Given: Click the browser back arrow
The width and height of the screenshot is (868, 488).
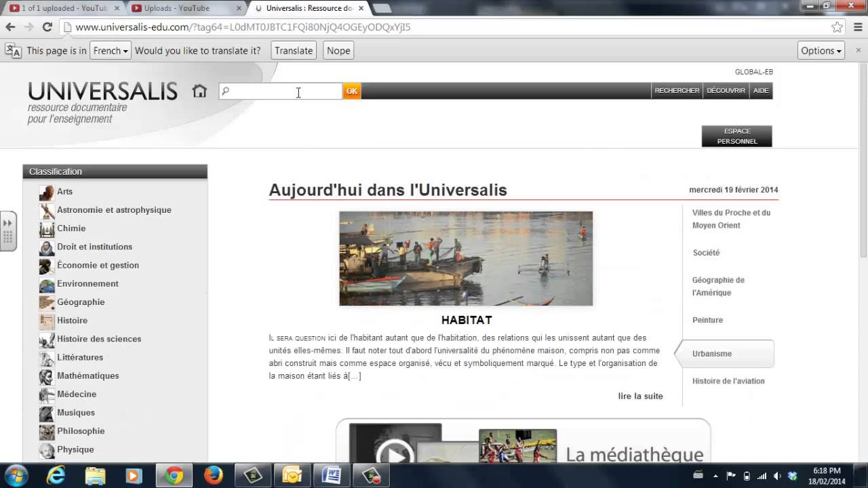Looking at the screenshot, I should (x=10, y=27).
